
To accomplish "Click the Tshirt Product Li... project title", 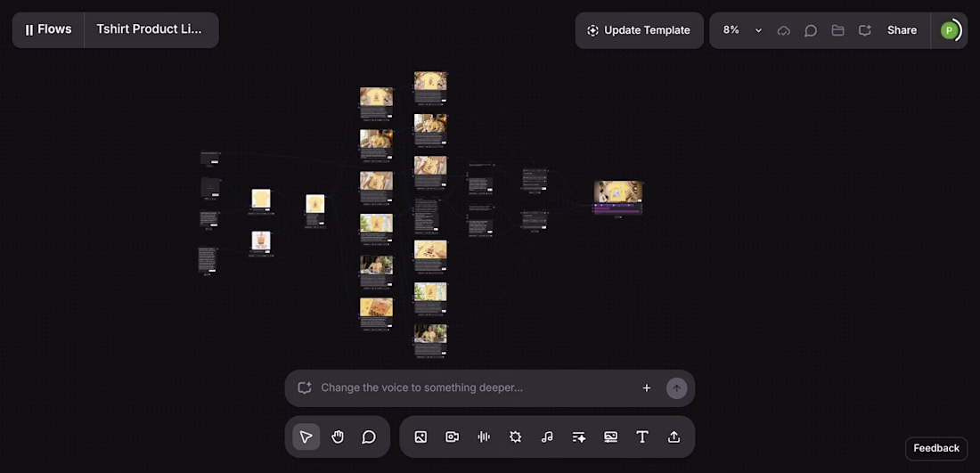I will (x=150, y=29).
